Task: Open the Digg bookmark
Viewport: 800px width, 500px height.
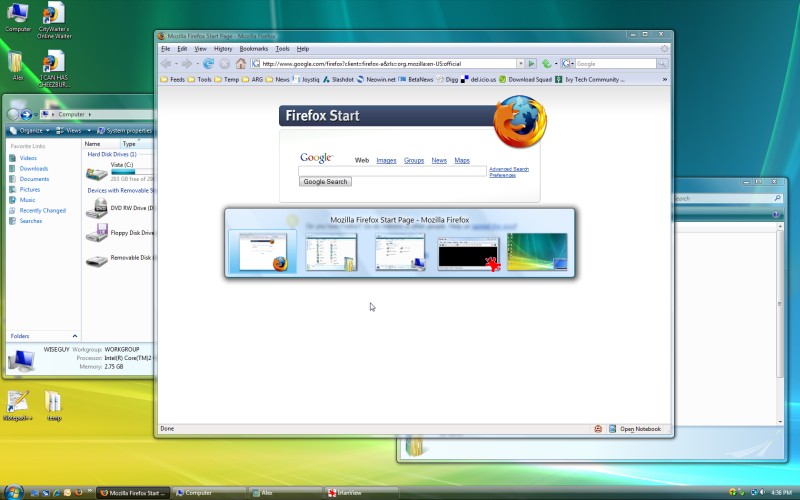Action: pos(447,80)
